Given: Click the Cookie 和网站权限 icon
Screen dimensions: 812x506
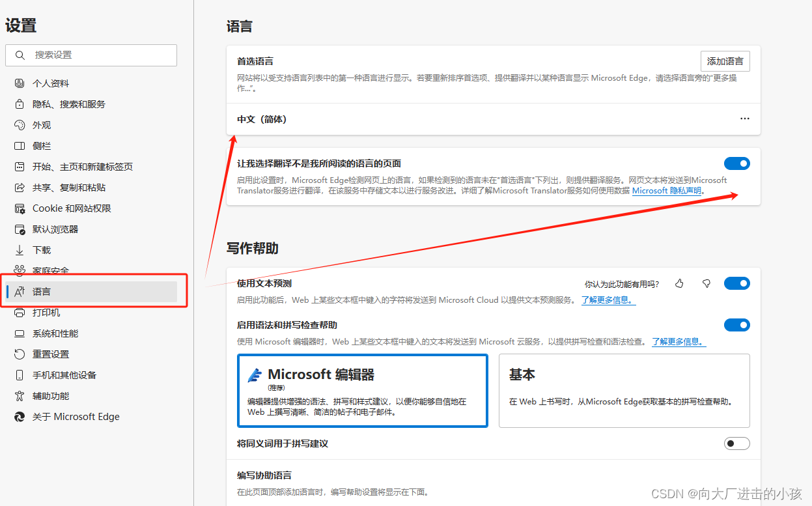Looking at the screenshot, I should click(20, 208).
